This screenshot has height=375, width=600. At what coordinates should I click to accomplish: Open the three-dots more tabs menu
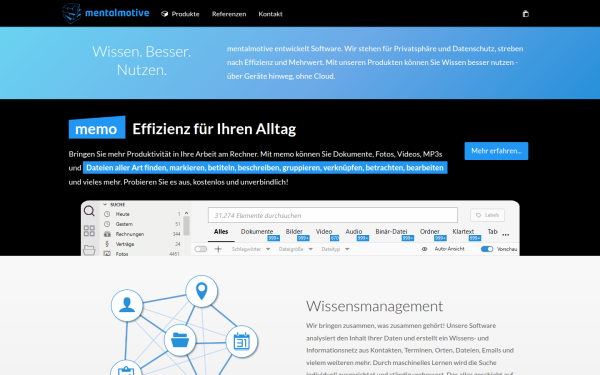click(505, 235)
